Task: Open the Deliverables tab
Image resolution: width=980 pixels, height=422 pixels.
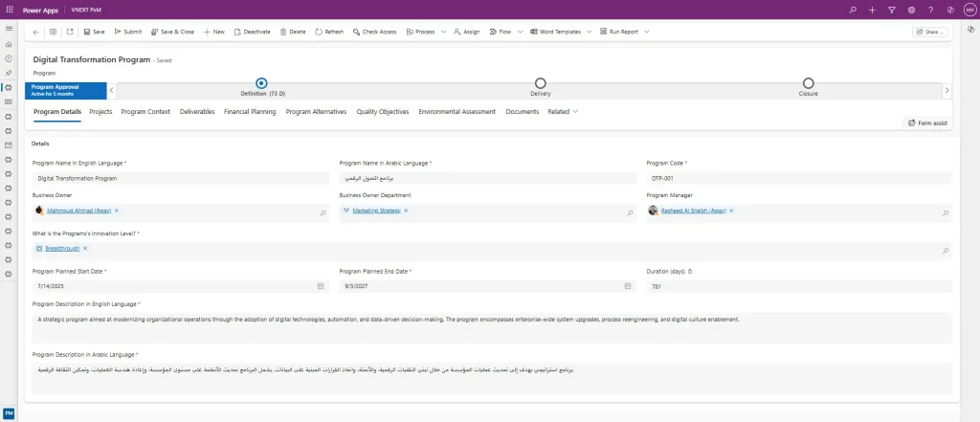Action: tap(197, 112)
